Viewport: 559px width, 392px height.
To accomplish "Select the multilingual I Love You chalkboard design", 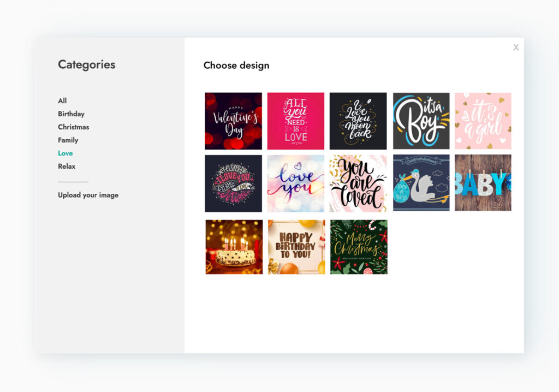I will [x=234, y=183].
